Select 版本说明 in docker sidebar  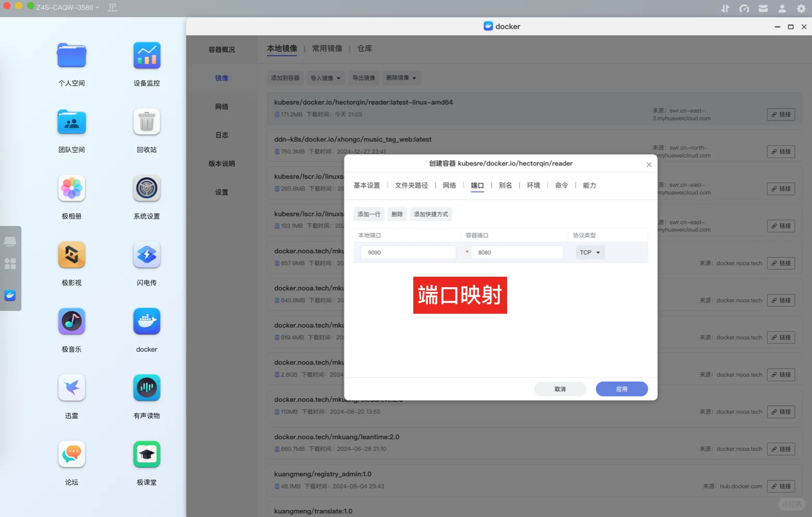coord(222,164)
